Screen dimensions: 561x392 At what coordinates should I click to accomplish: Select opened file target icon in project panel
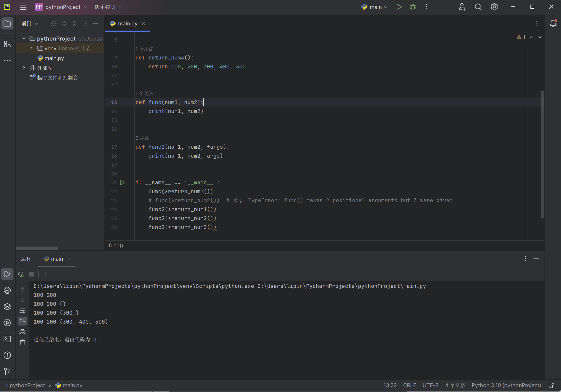click(54, 24)
